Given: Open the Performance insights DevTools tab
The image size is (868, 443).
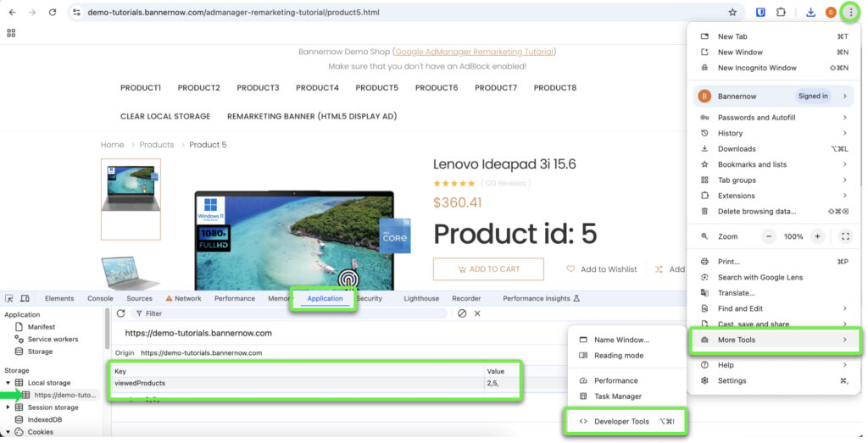Looking at the screenshot, I should click(x=541, y=299).
